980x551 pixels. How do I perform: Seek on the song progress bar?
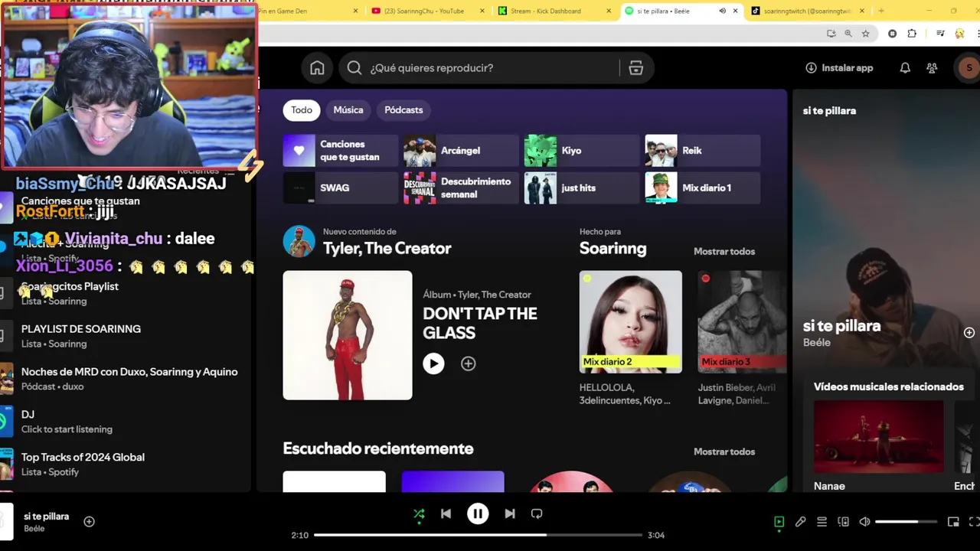click(478, 535)
